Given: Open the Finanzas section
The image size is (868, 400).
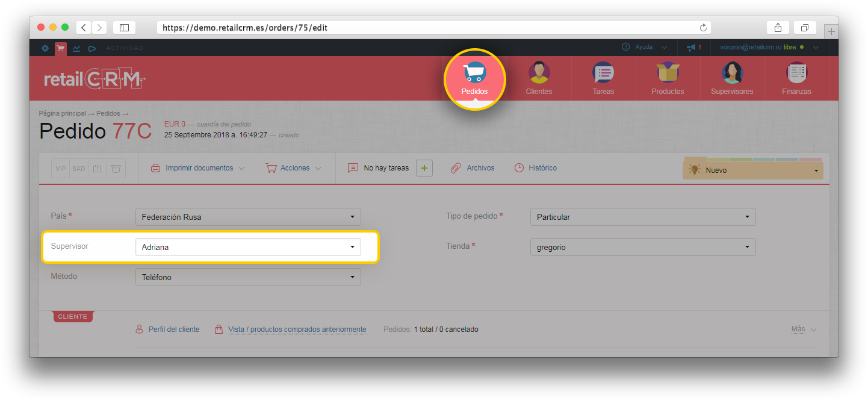Looking at the screenshot, I should [796, 79].
